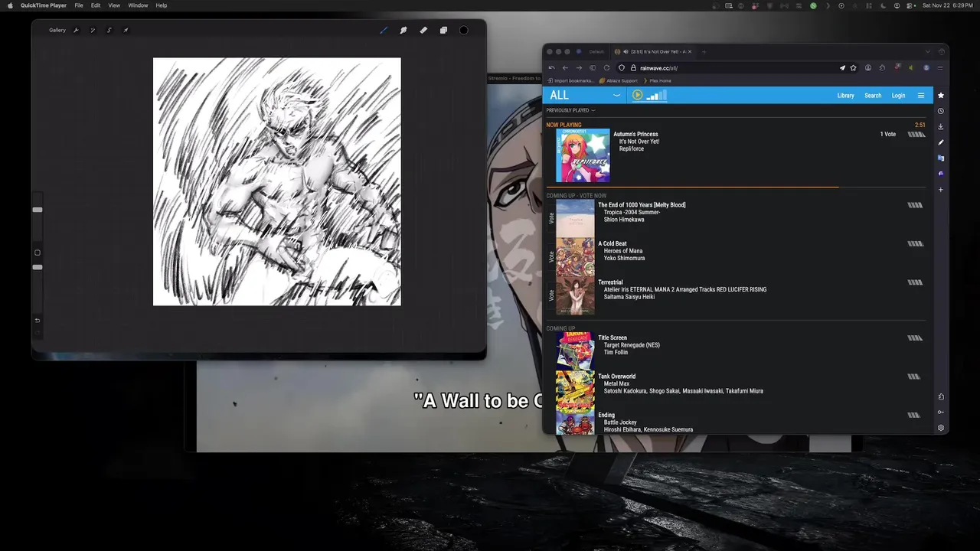Click the paper-plane send icon in address bar
980x551 pixels.
(x=842, y=67)
